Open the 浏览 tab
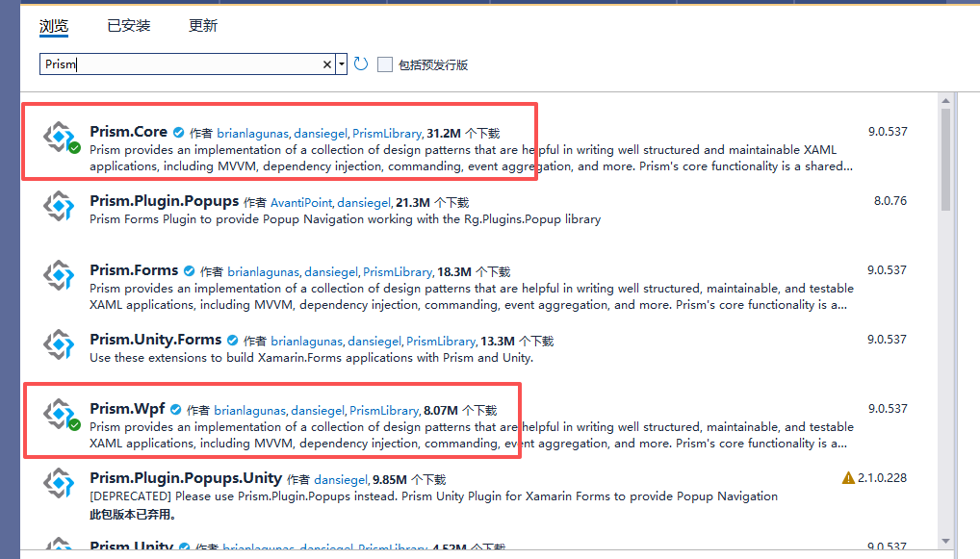980x559 pixels. tap(54, 26)
